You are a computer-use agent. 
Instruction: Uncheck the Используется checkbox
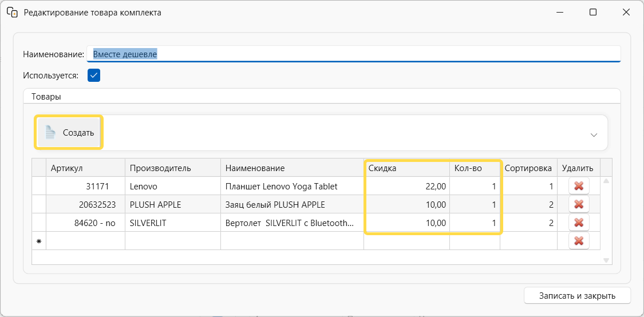(x=94, y=75)
